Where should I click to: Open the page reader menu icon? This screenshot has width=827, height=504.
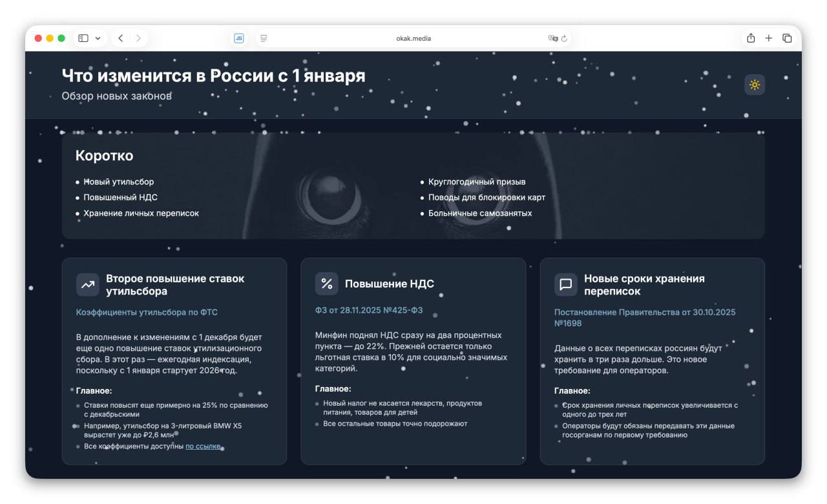264,38
